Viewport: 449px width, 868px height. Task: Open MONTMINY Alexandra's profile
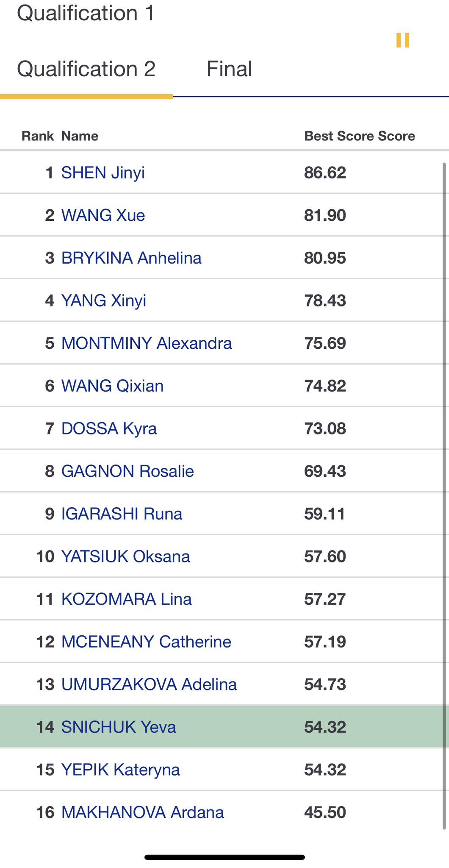(x=147, y=343)
